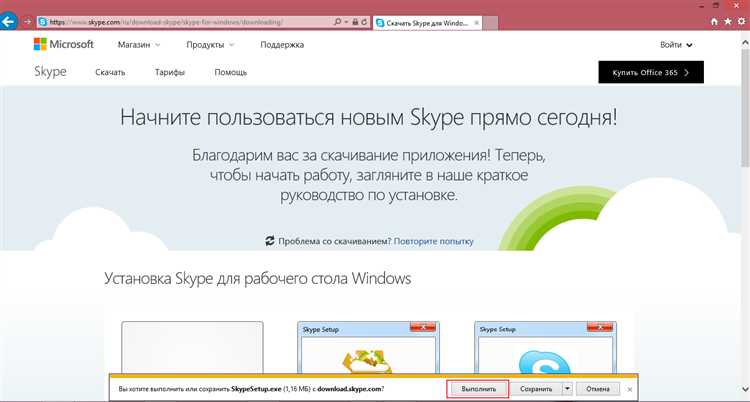Image resolution: width=750 pixels, height=402 pixels.
Task: Click the refresh icon beside Проблема со скачиванием
Action: coord(270,241)
